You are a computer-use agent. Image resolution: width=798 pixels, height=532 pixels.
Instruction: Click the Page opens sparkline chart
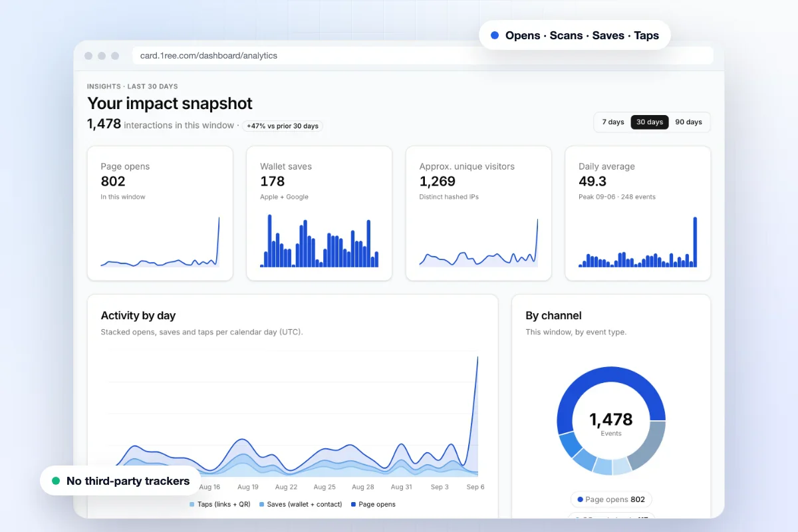[160, 242]
